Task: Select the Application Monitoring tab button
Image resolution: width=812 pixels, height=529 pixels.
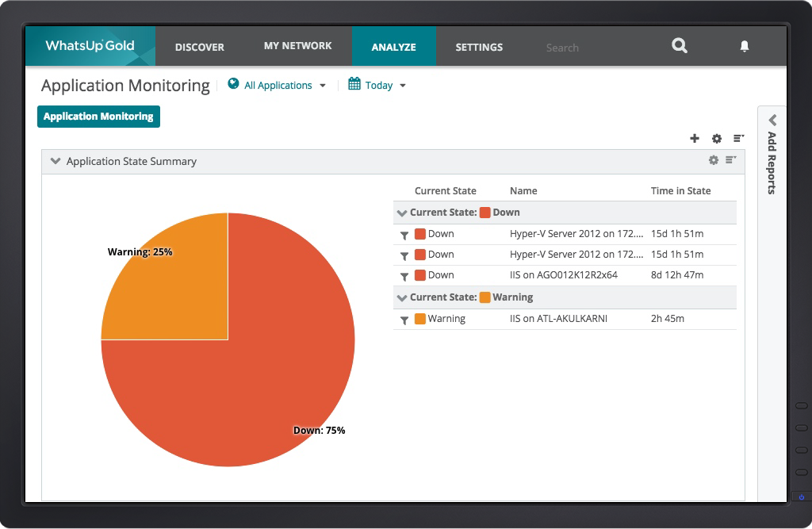Action: [98, 116]
